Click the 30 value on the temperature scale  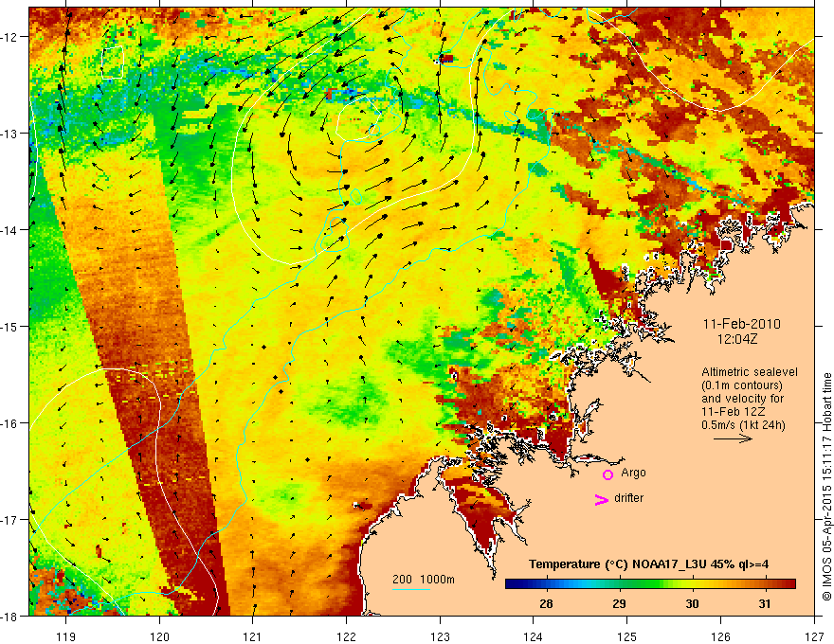(x=692, y=603)
